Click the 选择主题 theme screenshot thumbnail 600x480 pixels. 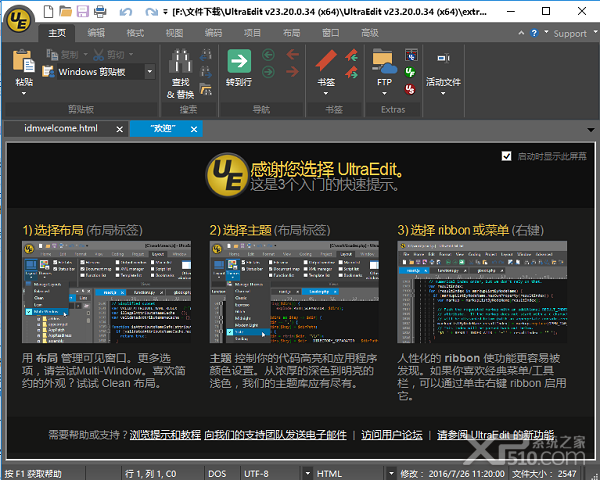click(x=294, y=292)
